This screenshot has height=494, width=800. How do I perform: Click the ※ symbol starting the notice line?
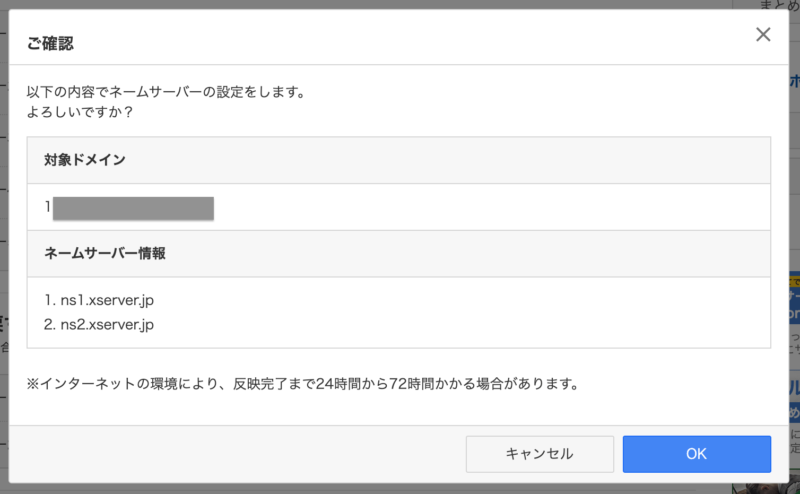pos(33,384)
